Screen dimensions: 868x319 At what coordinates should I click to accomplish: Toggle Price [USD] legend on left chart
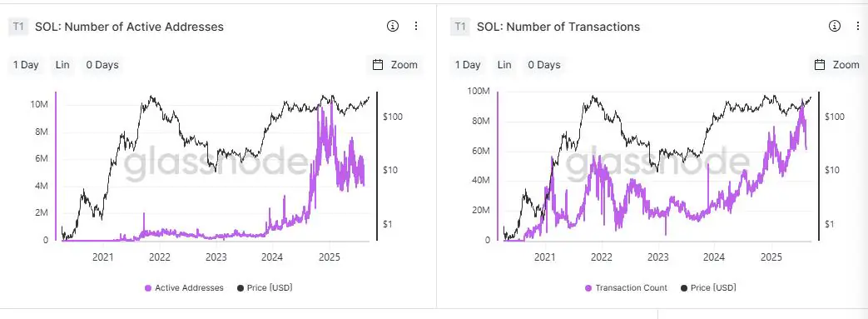click(265, 288)
